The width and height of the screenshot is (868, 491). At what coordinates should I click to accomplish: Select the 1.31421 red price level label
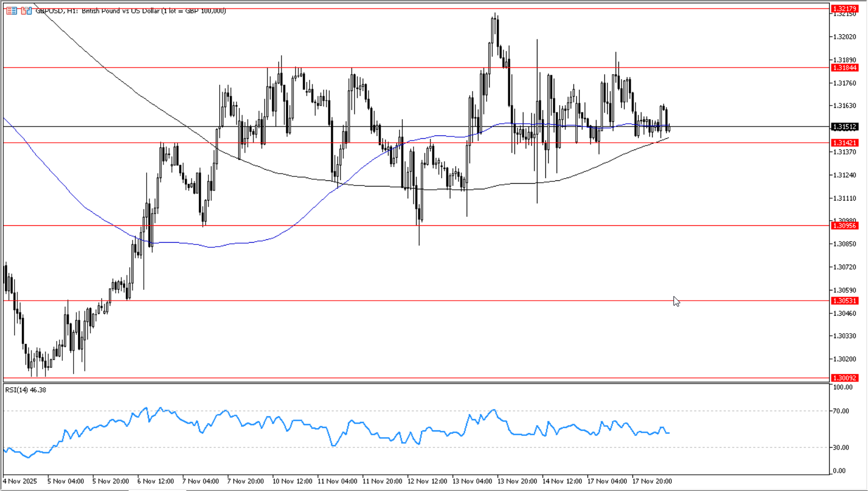[x=844, y=143]
